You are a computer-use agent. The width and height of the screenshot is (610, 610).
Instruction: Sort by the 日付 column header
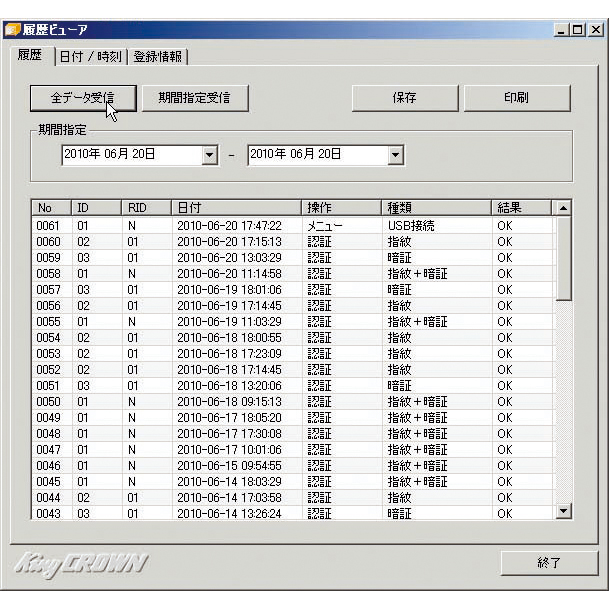click(235, 208)
